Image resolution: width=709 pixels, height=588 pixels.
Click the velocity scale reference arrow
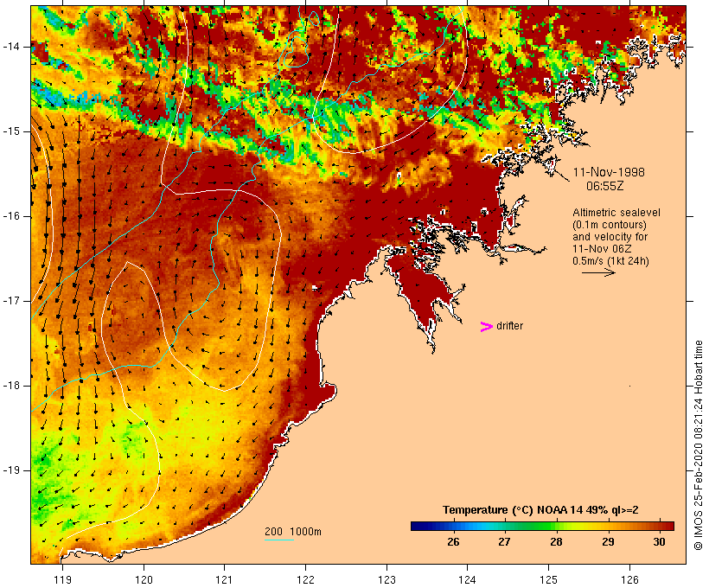point(598,272)
